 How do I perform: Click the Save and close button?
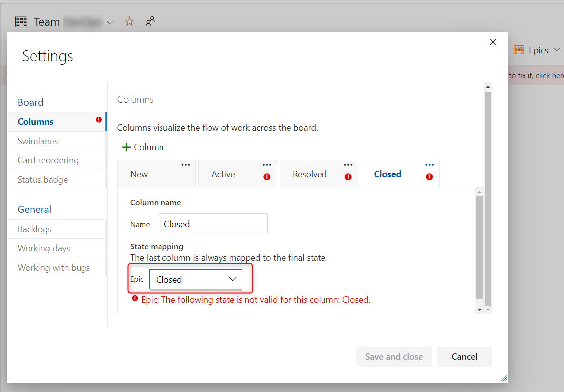pos(394,356)
